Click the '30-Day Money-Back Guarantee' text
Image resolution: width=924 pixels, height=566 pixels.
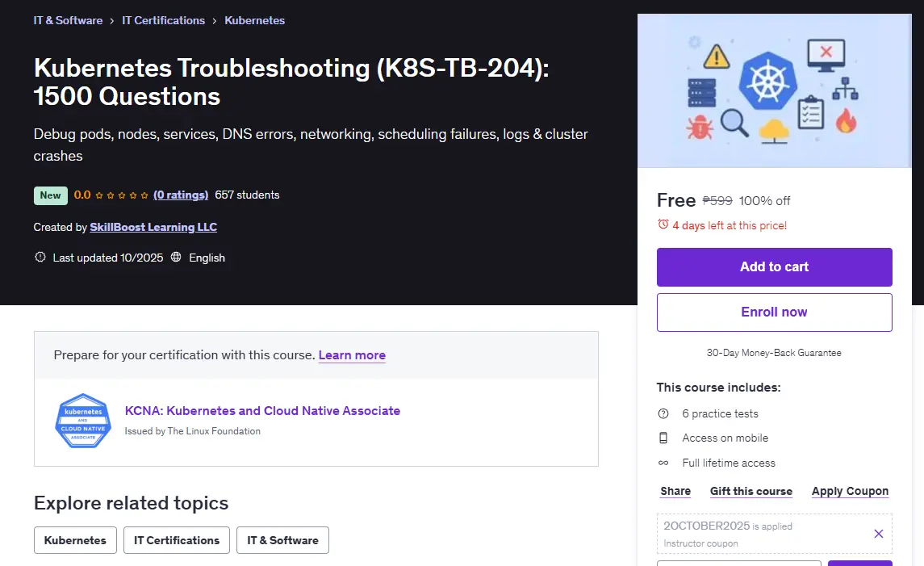[x=775, y=353]
